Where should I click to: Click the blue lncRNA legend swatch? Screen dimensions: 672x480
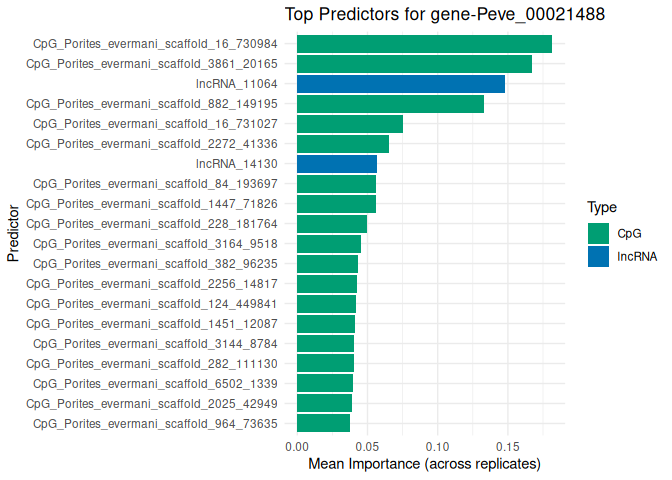(599, 256)
